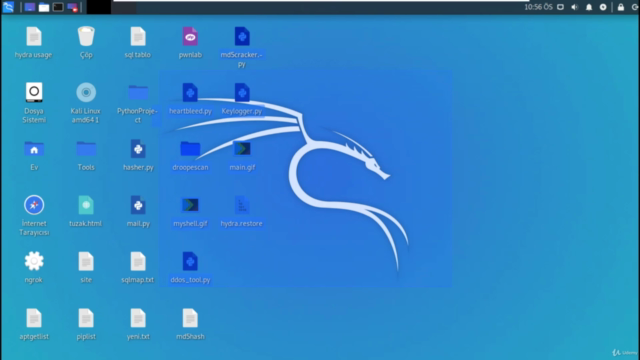
Task: Open the display tray icon
Action: [x=560, y=7]
